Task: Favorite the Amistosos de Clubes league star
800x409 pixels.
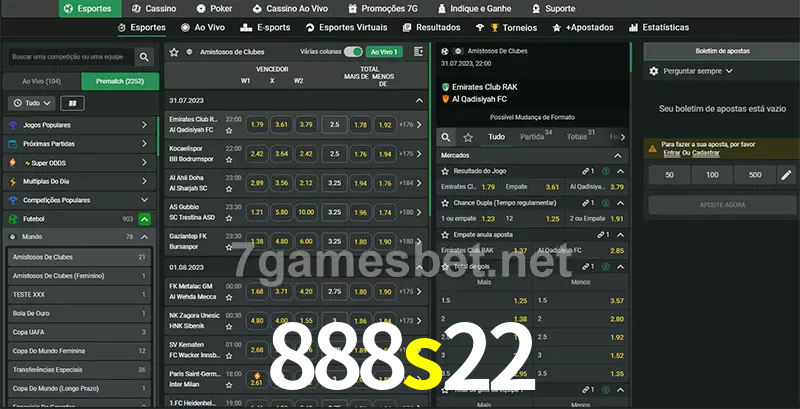Action: pyautogui.click(x=174, y=51)
